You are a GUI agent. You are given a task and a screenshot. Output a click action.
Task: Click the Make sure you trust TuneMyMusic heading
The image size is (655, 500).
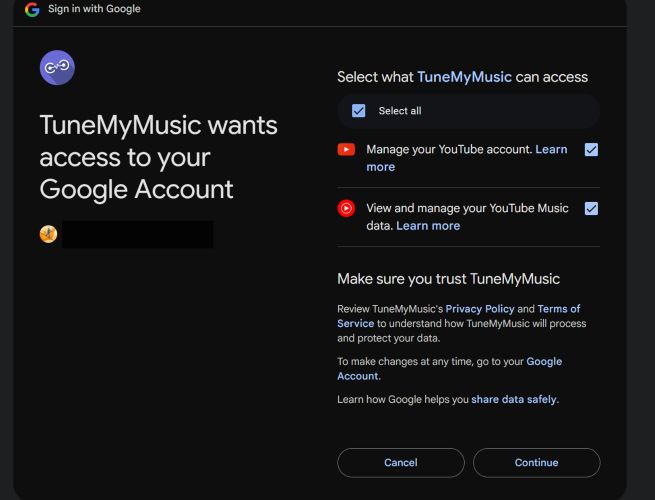point(448,279)
